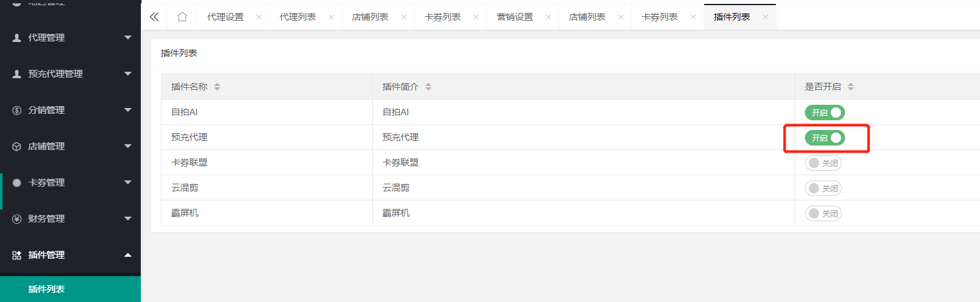Click the home icon tab
The image size is (980, 302).
(x=182, y=17)
